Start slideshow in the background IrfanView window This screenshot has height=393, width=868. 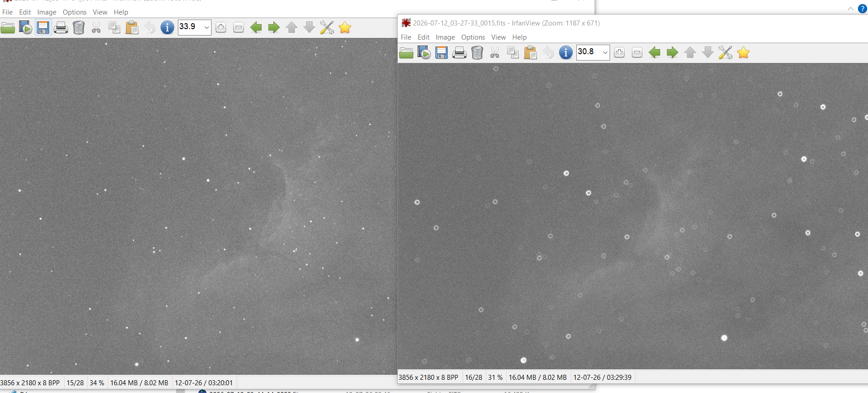click(x=25, y=28)
